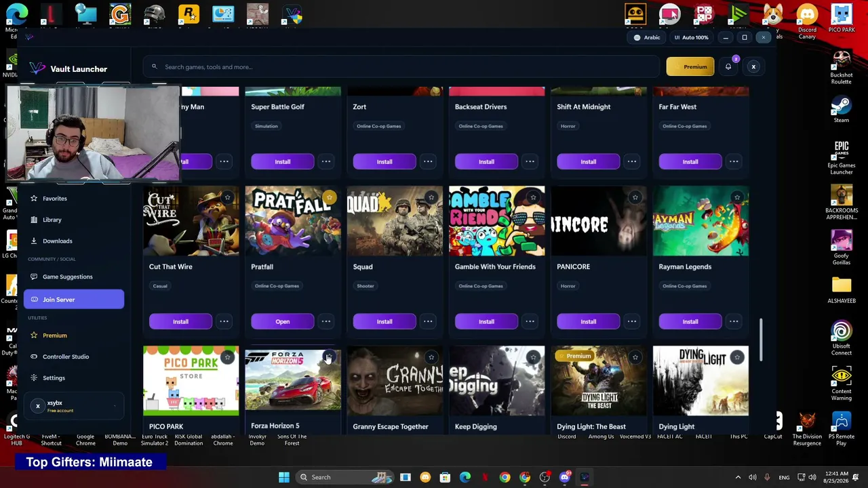Expand options for Backseat Drivers

click(530, 161)
